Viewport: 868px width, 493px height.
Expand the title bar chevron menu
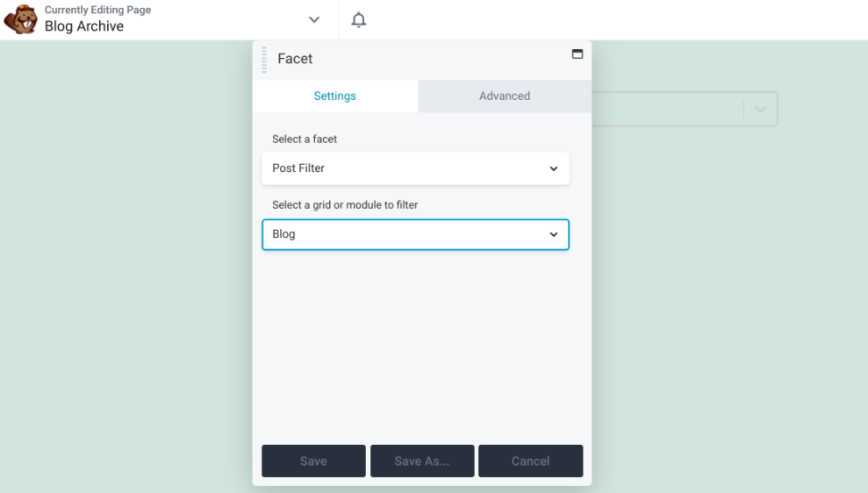click(314, 20)
